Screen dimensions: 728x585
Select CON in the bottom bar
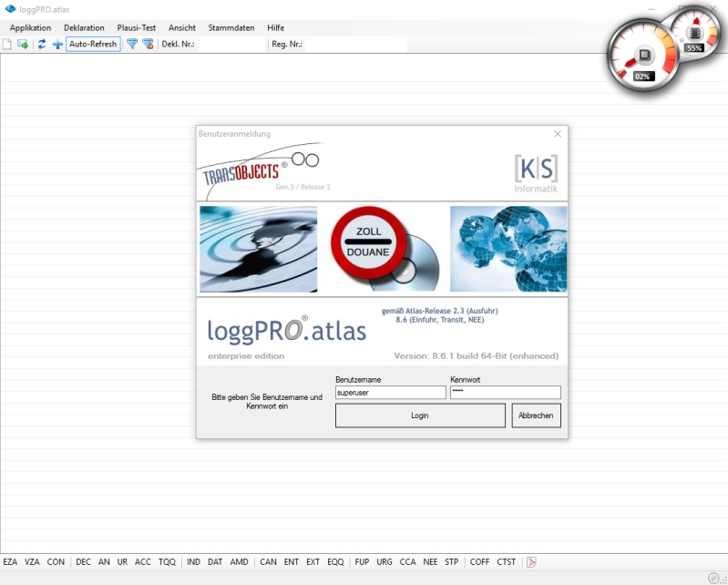[56, 562]
